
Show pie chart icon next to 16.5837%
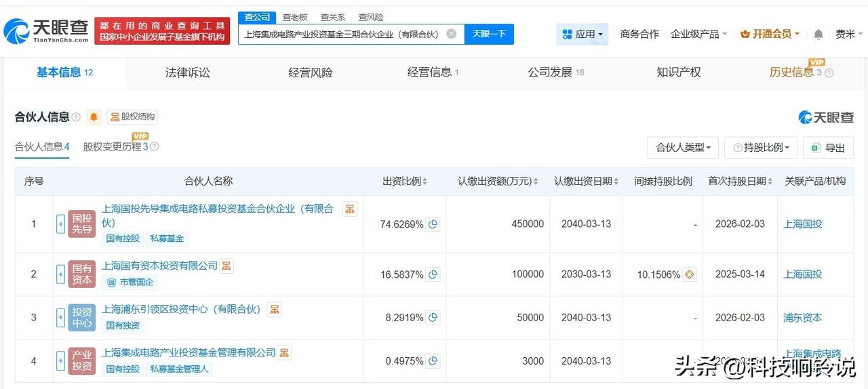point(433,274)
